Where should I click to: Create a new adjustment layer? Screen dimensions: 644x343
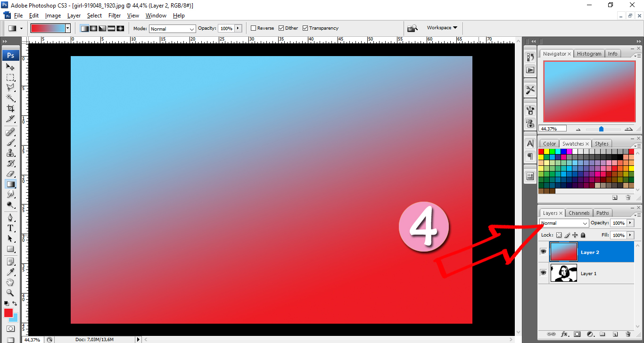point(589,334)
